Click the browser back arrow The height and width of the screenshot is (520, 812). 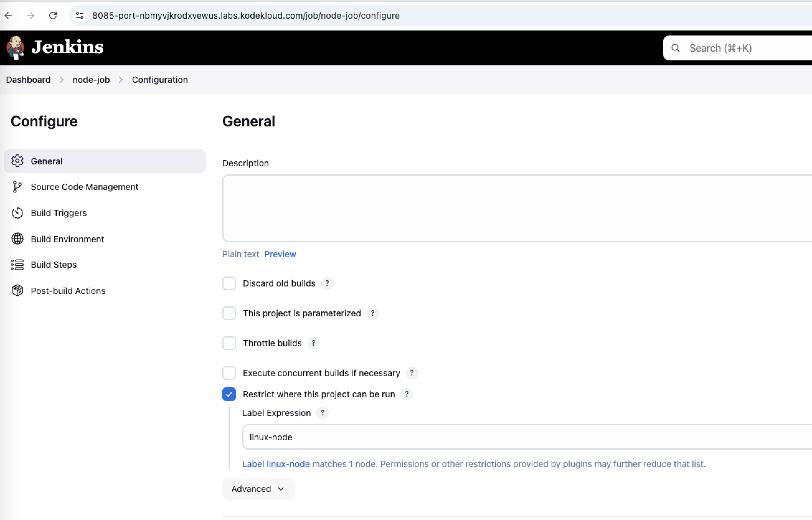[8, 16]
